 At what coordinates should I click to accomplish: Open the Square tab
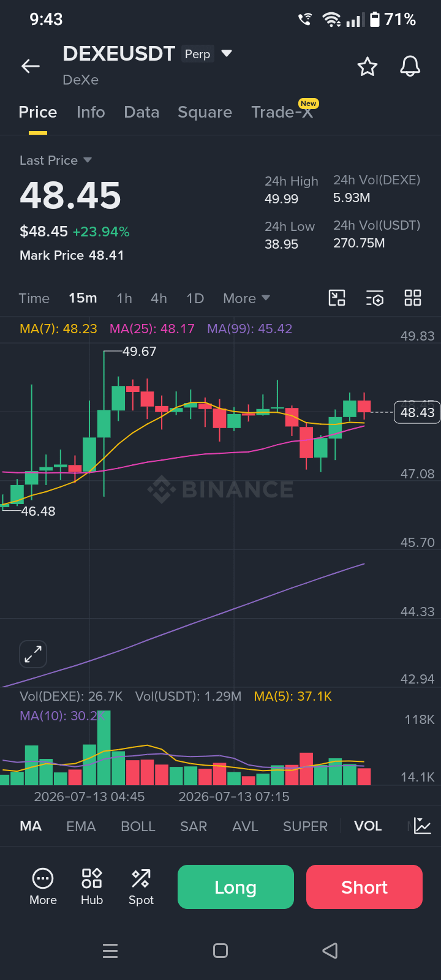pos(205,112)
